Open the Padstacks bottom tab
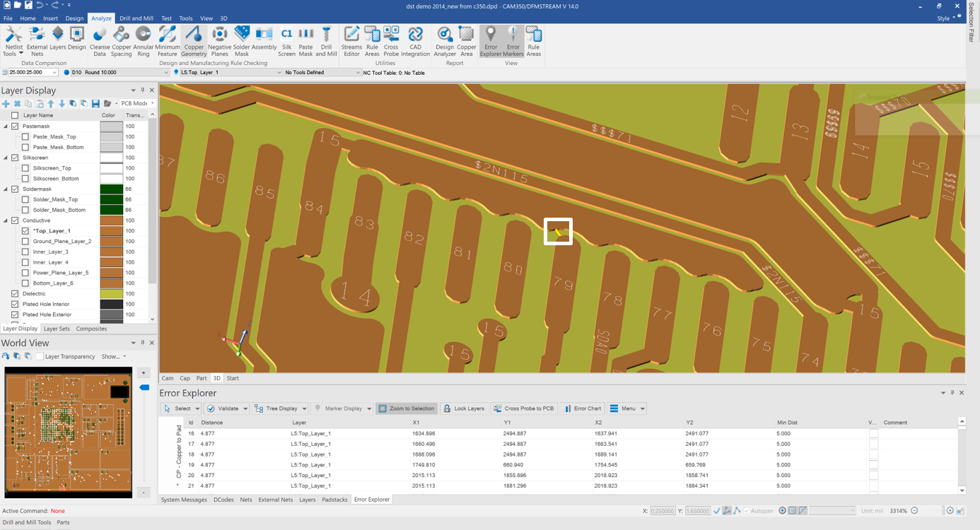 click(334, 500)
